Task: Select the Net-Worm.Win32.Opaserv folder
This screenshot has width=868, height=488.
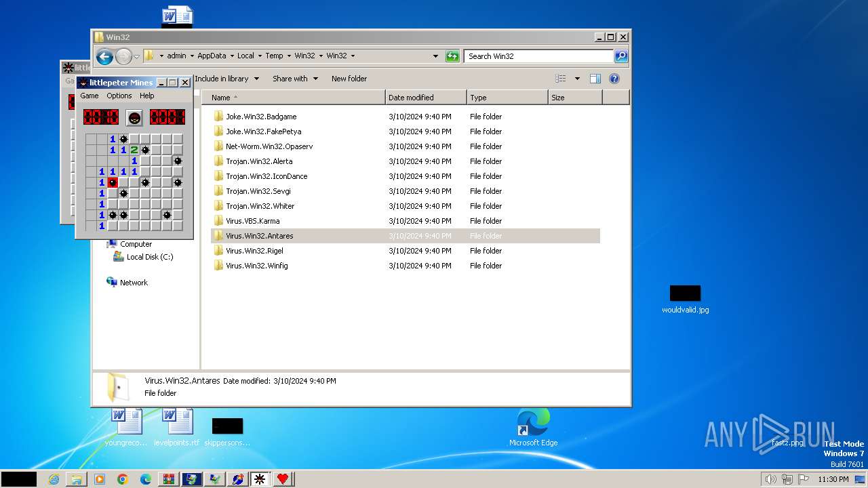Action: pos(269,146)
